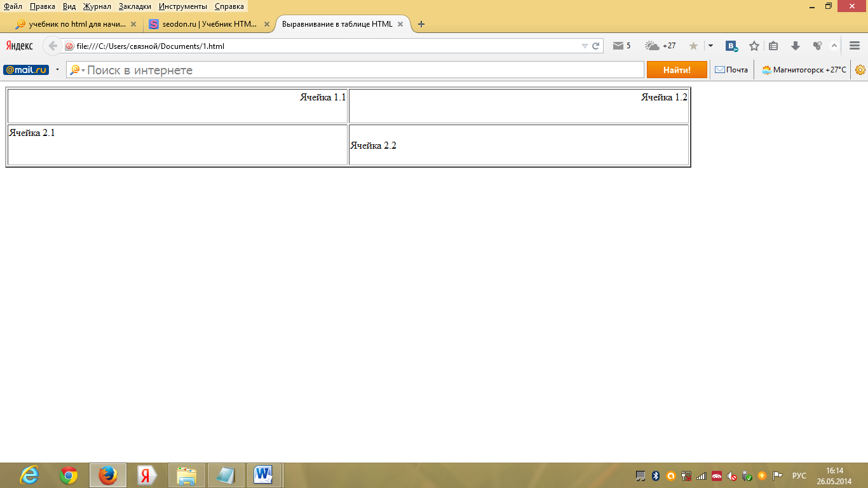Reload the page with the refresh icon

[x=596, y=46]
